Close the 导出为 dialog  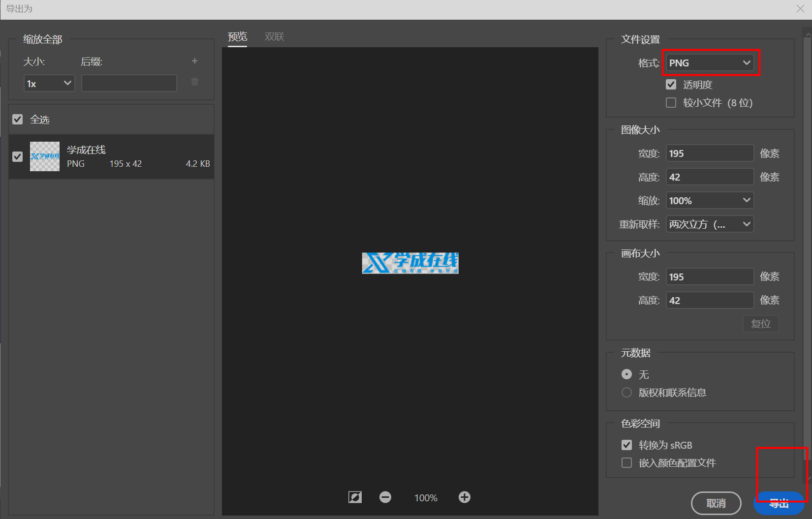800,9
